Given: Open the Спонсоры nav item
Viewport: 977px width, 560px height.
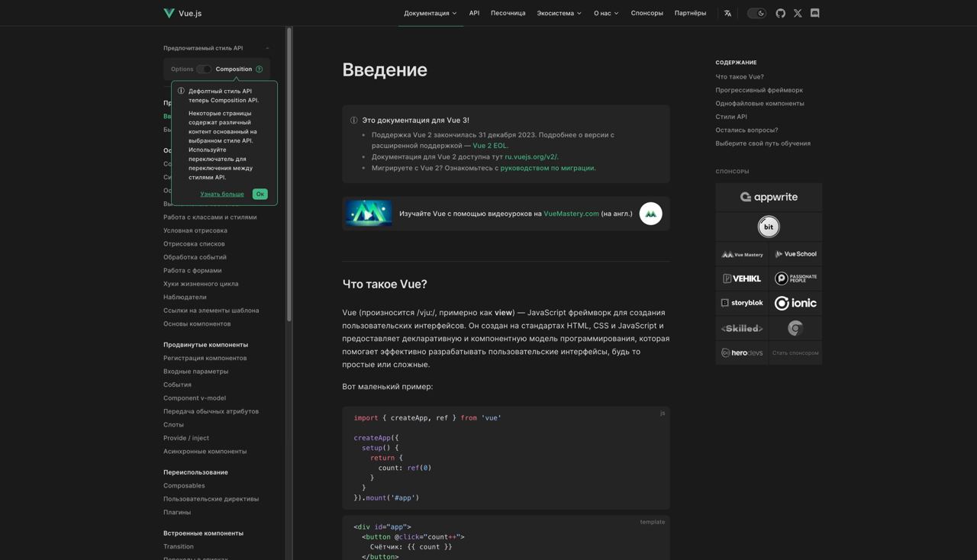Looking at the screenshot, I should coord(646,13).
